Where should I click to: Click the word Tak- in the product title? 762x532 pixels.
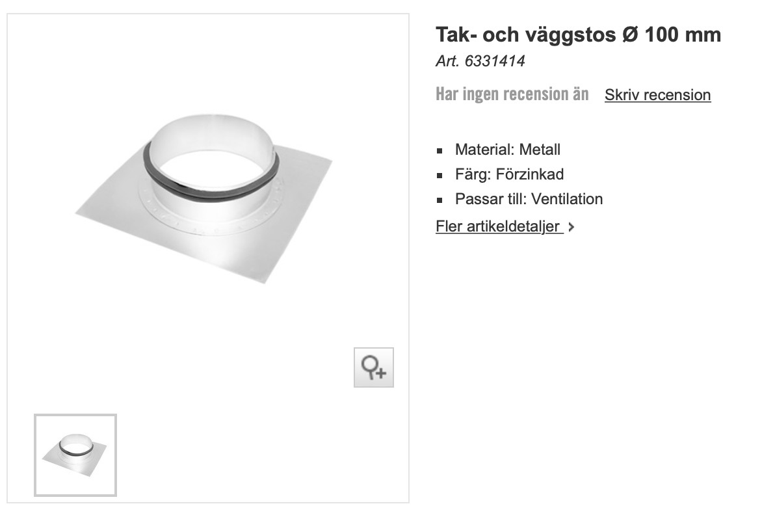click(x=456, y=35)
